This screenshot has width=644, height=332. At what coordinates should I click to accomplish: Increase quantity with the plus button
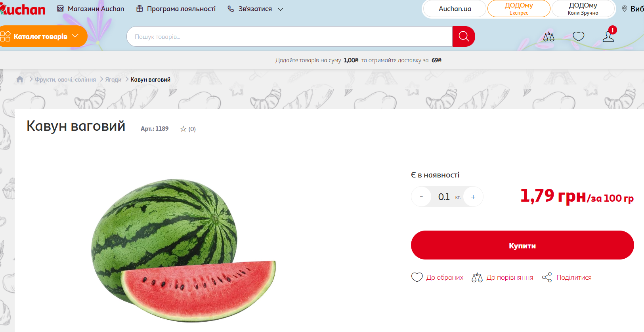coord(473,197)
